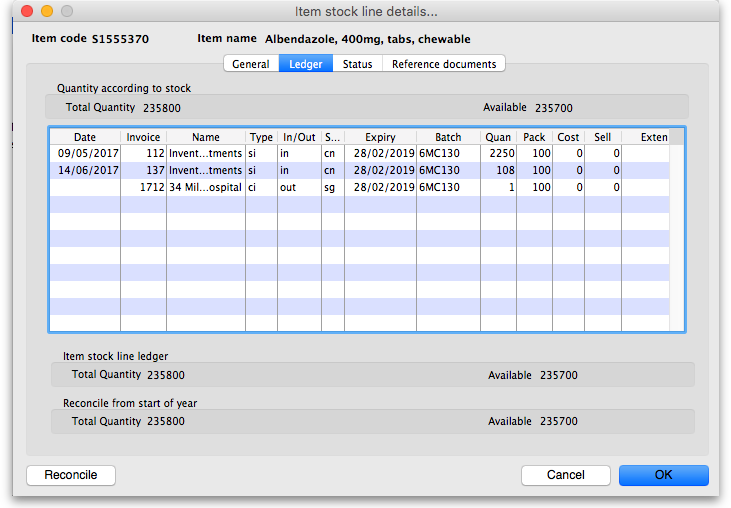Screen dimensions: 731x508
Task: Click the Name column header
Action: [x=205, y=137]
